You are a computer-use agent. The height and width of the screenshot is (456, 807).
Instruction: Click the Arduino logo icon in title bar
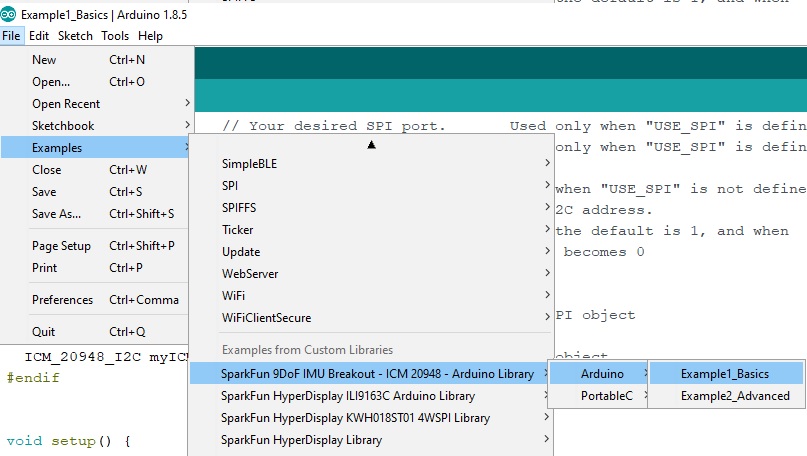(8, 14)
